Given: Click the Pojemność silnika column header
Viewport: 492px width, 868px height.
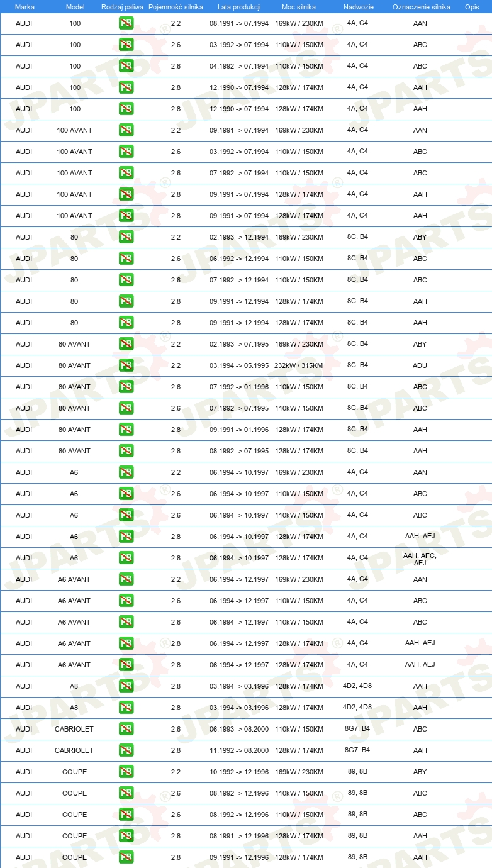Looking at the screenshot, I should 176,7.
